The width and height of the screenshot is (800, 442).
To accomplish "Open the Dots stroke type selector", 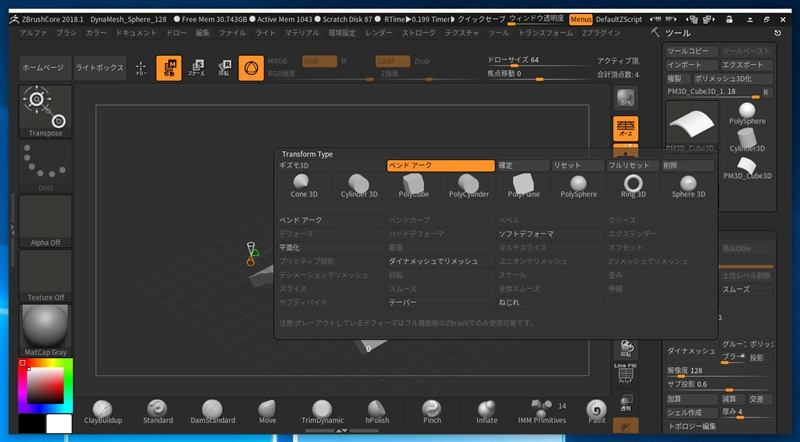I will tap(45, 166).
